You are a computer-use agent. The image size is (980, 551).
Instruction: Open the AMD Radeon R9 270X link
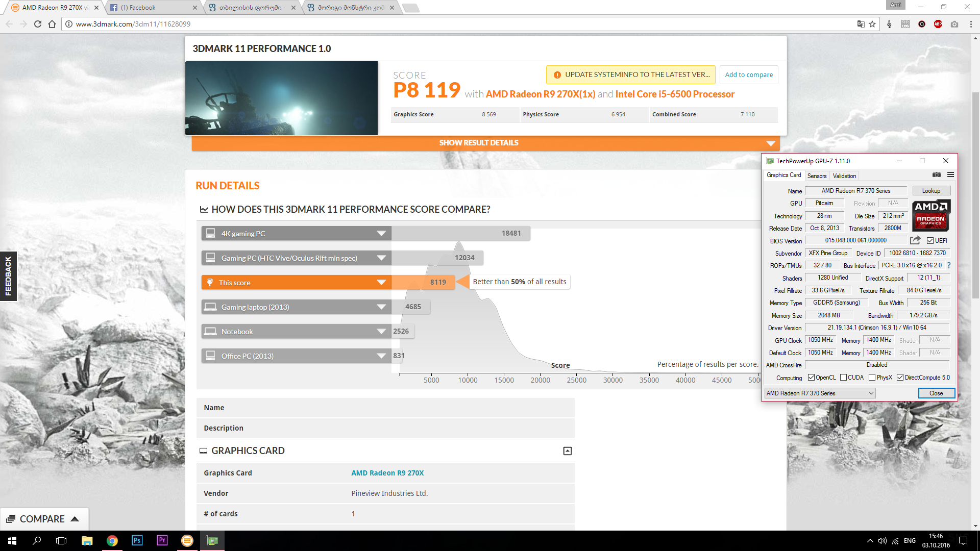click(x=387, y=473)
